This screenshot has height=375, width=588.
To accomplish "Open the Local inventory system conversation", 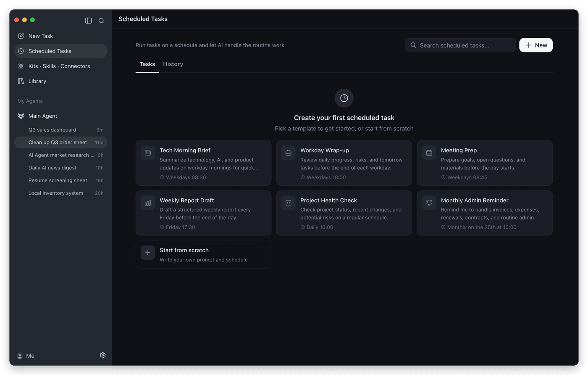I will [x=61, y=193].
